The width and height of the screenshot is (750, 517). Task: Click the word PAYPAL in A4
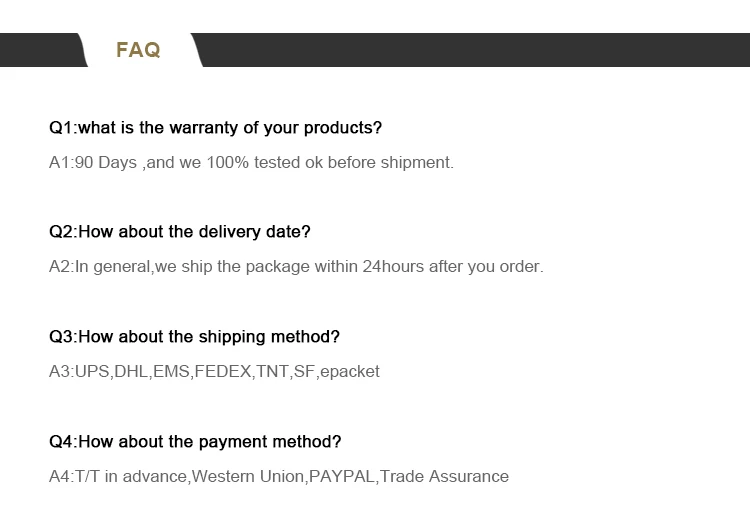343,477
